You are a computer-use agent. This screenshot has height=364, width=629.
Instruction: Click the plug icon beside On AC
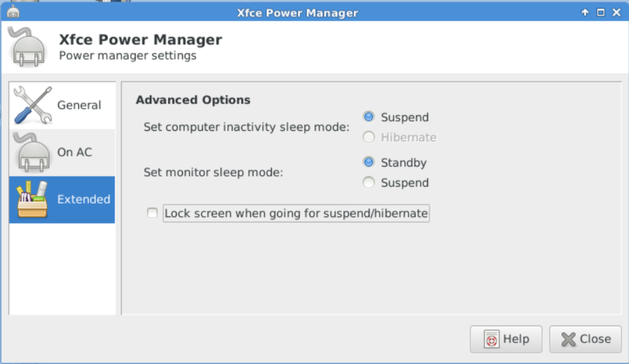(x=32, y=152)
